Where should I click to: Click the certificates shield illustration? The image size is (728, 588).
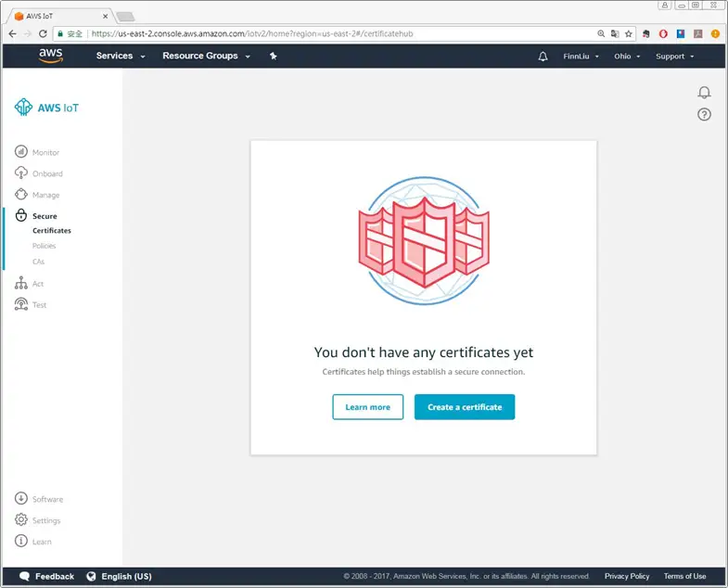point(424,240)
